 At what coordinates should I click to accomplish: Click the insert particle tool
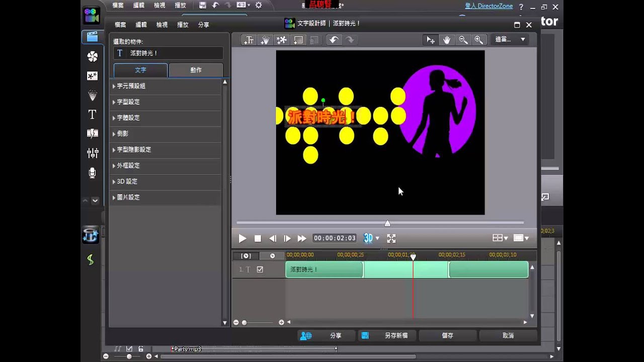point(265,40)
